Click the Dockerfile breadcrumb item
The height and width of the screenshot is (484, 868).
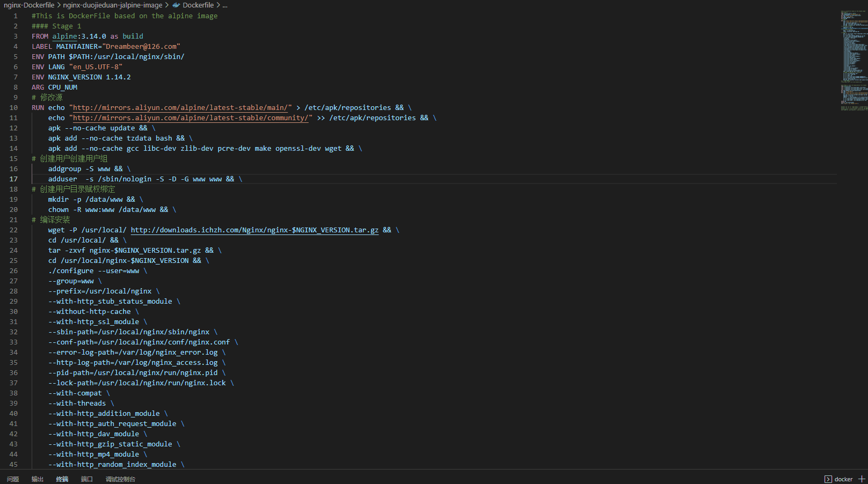pos(199,5)
